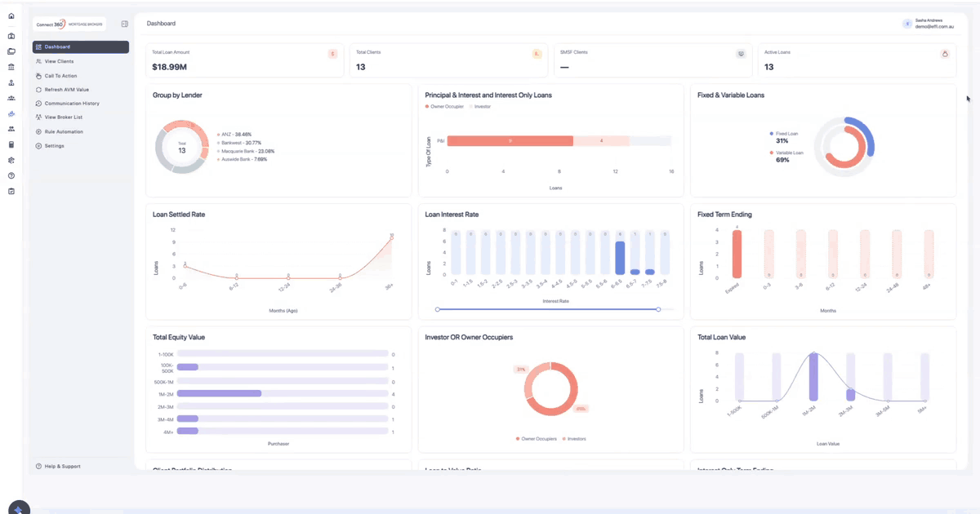Click the Active Loans card

857,60
